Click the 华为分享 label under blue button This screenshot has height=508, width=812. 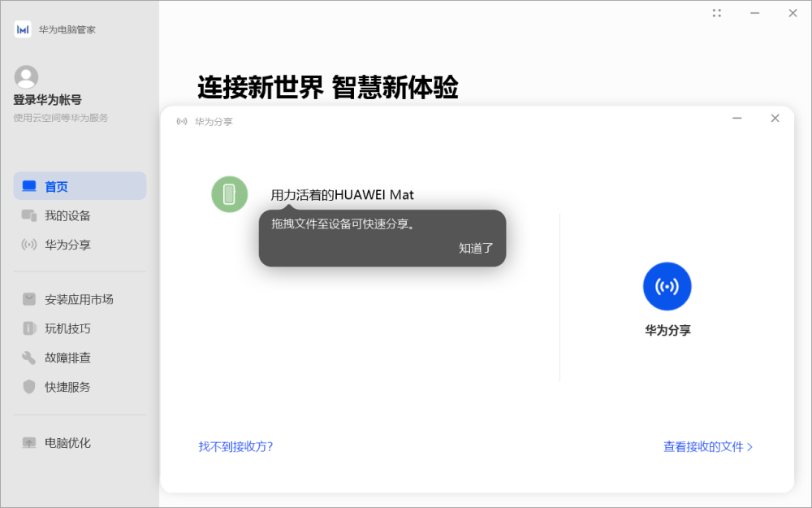click(667, 330)
